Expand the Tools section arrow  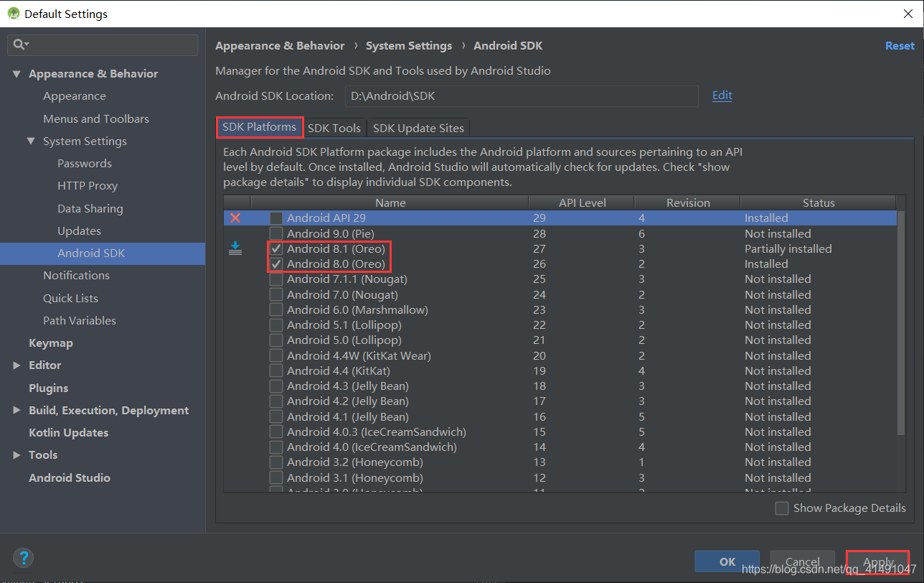pos(16,454)
